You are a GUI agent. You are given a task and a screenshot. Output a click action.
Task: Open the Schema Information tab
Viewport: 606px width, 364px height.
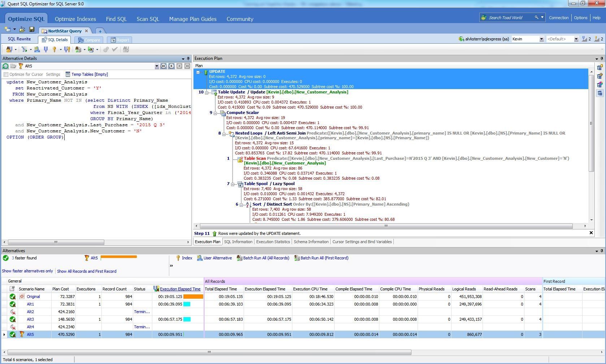click(311, 242)
